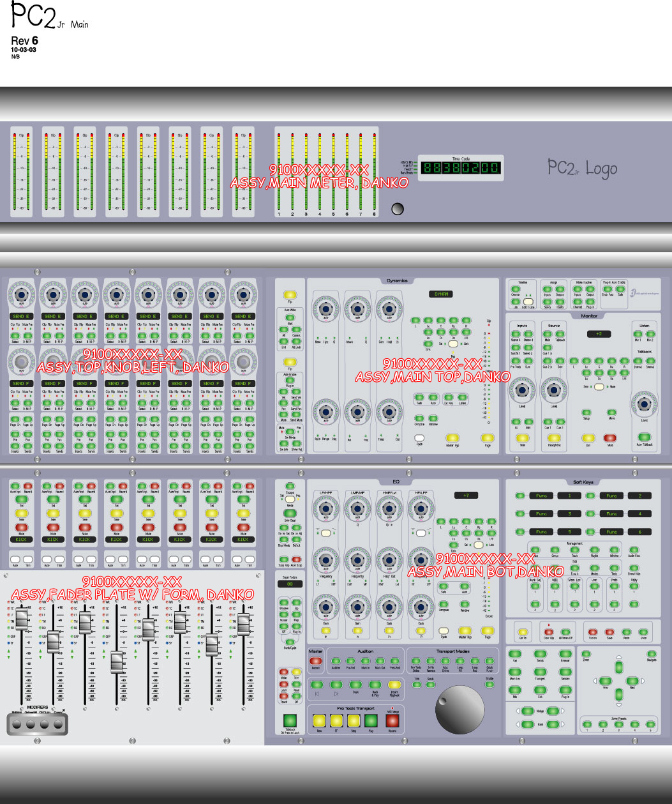The image size is (672, 804).
Task: Click the red Record button in Pro Tools Transport
Action: pos(392,720)
